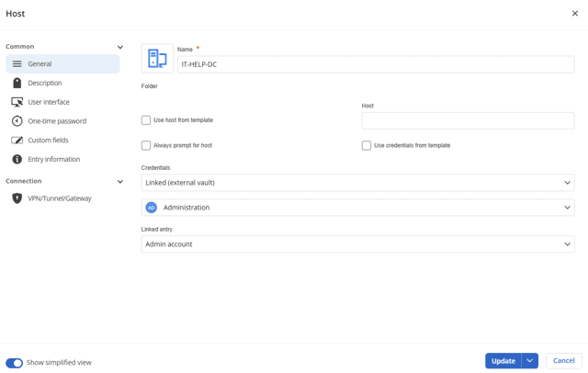Click into the Host input field
This screenshot has height=373, width=588.
pyautogui.click(x=468, y=120)
